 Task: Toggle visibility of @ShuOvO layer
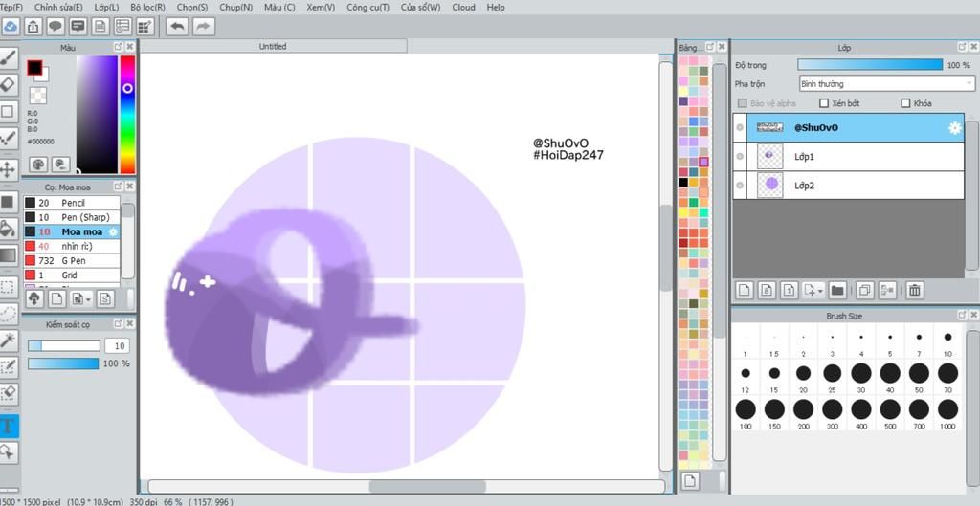coord(740,128)
